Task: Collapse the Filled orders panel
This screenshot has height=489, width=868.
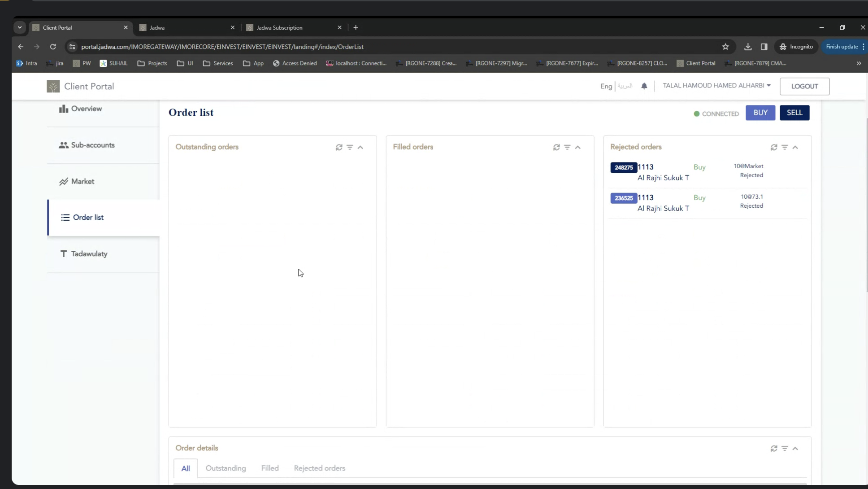Action: [x=578, y=147]
